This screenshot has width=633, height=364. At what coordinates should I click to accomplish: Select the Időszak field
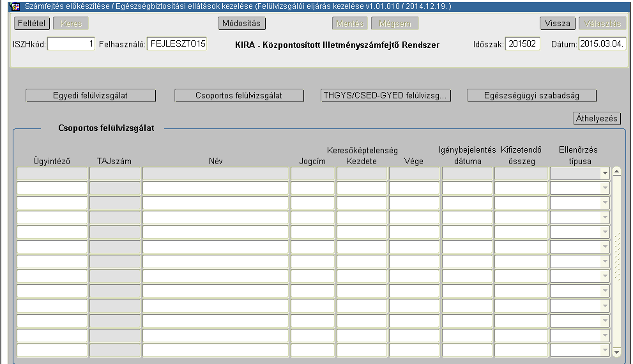[x=522, y=43]
